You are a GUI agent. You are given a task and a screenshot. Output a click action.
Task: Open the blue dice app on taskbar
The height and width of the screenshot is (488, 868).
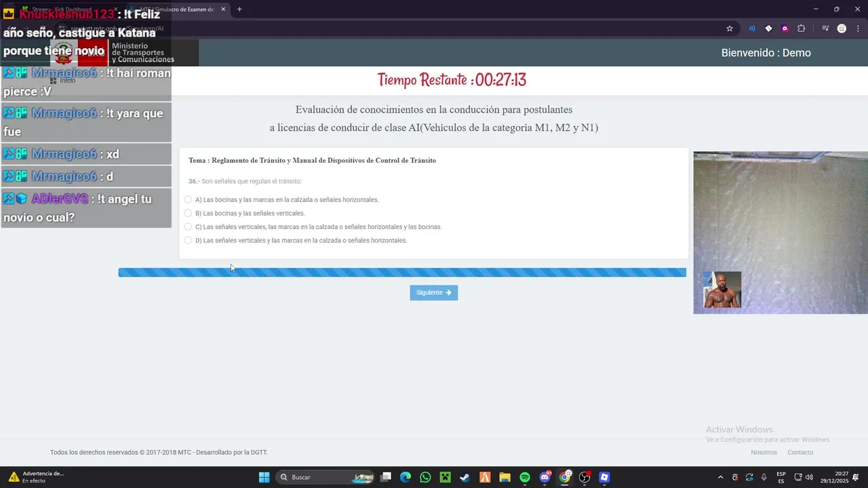coord(604,477)
